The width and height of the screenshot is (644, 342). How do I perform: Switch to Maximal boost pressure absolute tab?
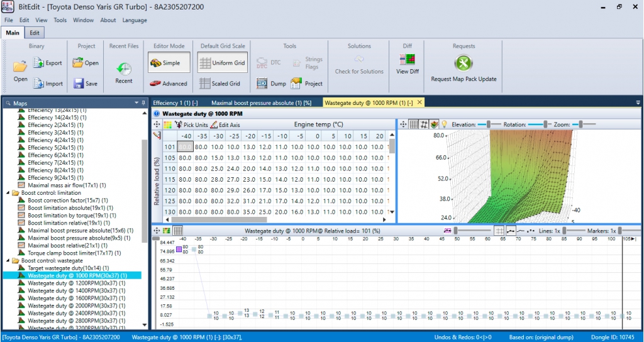click(x=261, y=102)
